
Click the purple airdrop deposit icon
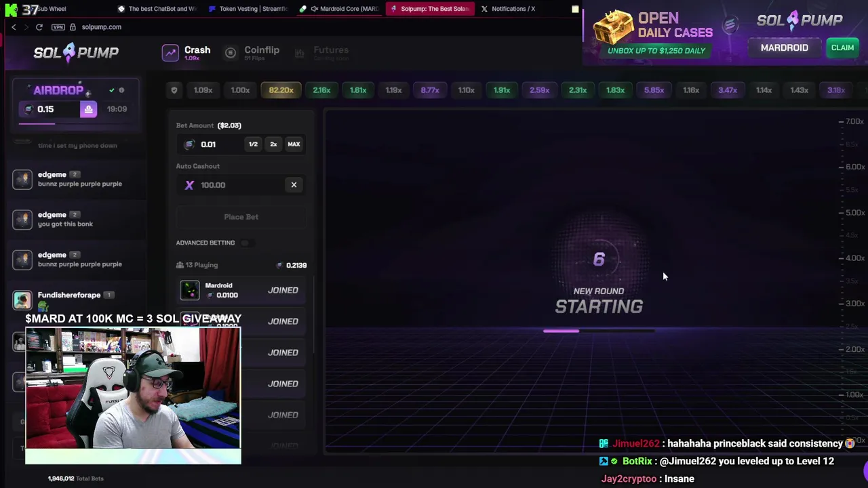pos(88,109)
